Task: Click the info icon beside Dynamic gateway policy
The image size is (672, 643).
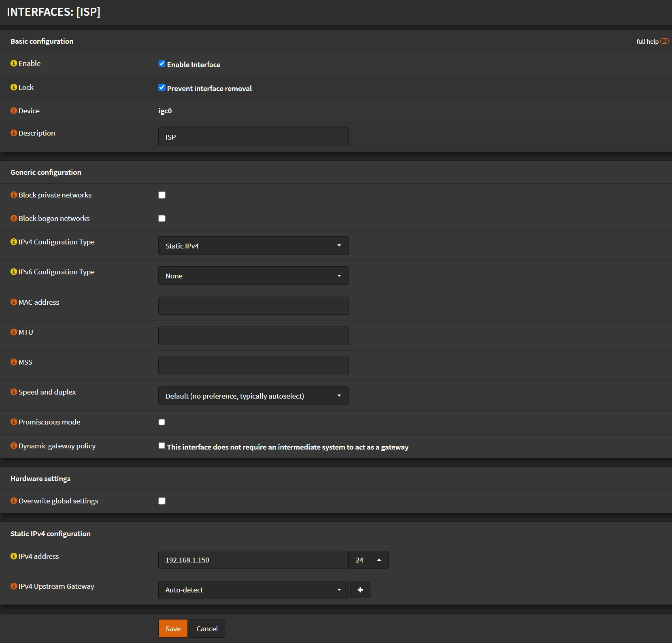Action: point(13,446)
